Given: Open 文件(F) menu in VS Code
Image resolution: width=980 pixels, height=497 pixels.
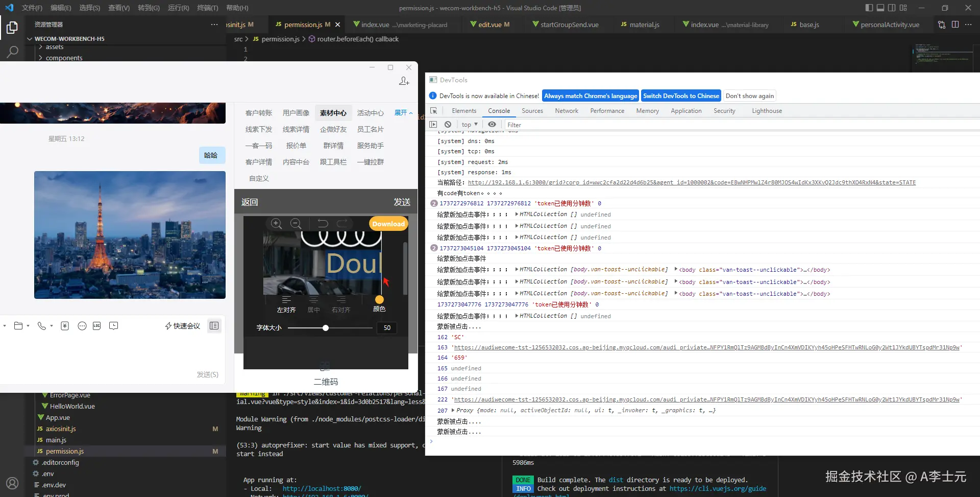Looking at the screenshot, I should 32,8.
